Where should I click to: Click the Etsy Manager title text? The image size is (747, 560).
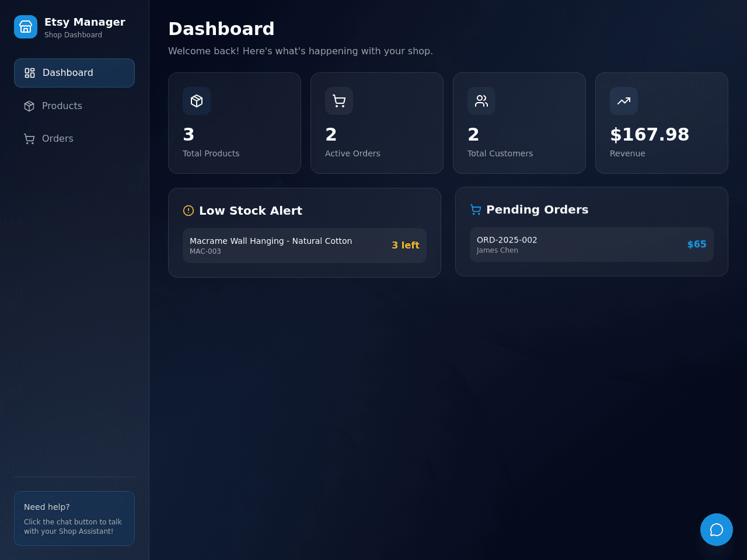(x=85, y=22)
